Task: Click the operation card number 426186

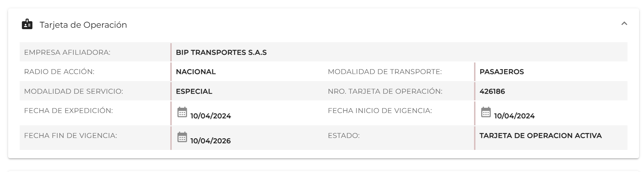Action: click(492, 92)
